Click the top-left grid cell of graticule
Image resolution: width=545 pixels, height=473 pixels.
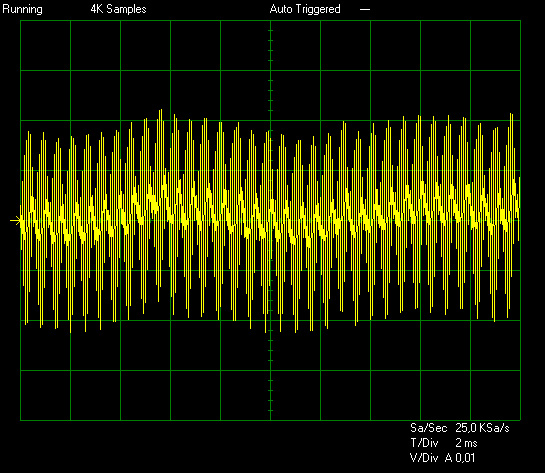tap(46, 46)
